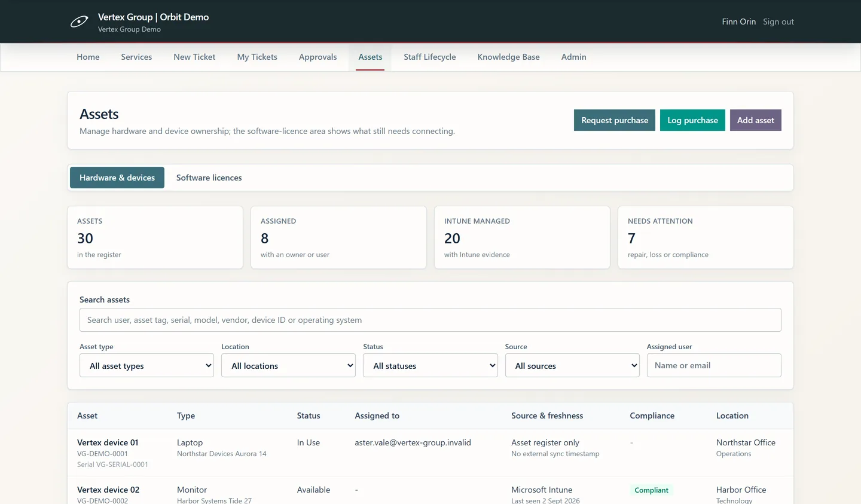Open Staff Lifecycle section
The image size is (861, 504).
tap(429, 57)
